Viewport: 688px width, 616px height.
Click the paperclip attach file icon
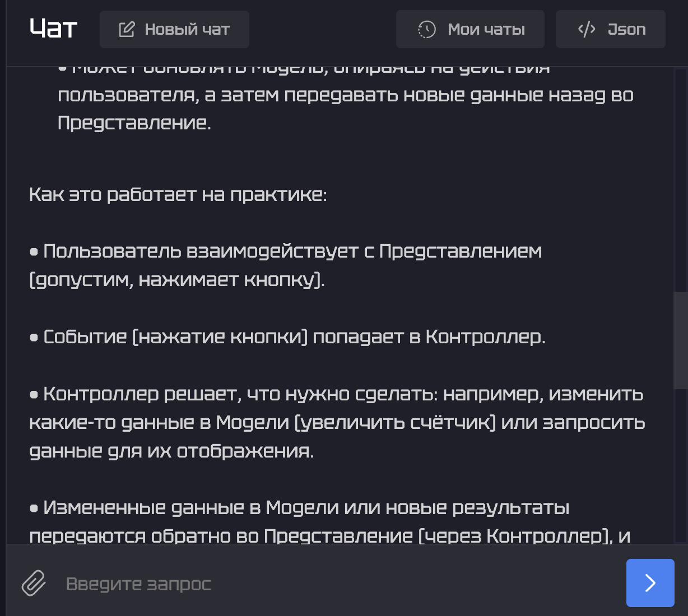click(34, 583)
